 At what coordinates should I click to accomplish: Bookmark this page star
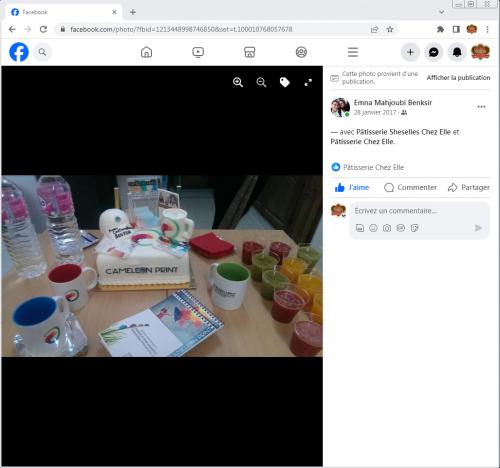coord(390,29)
